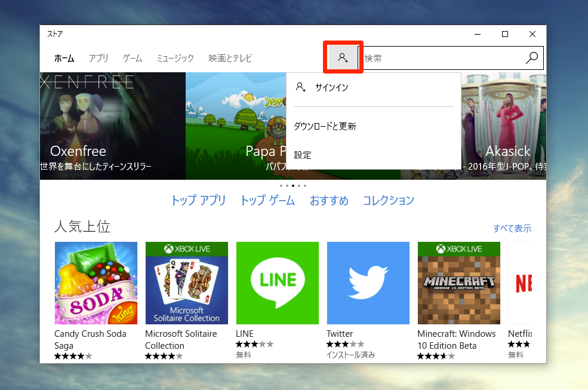Viewport: 588px width, 390px height.
Task: Open the ミュージック tab
Action: 175,58
